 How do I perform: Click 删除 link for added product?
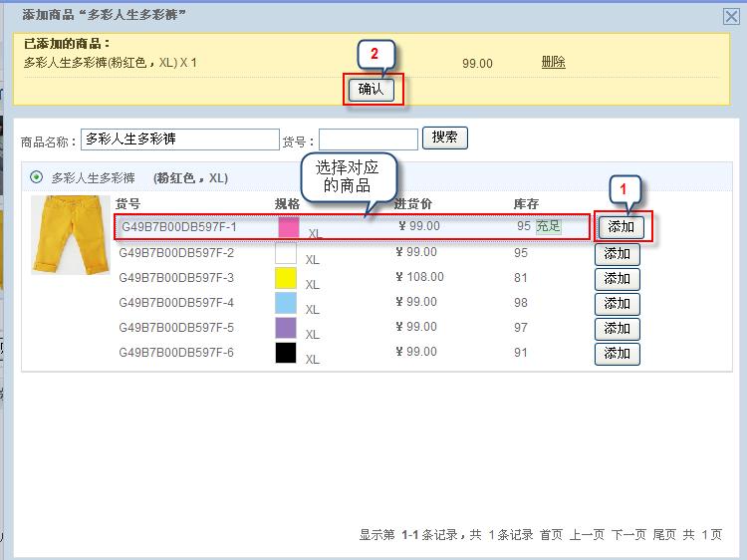pyautogui.click(x=553, y=63)
